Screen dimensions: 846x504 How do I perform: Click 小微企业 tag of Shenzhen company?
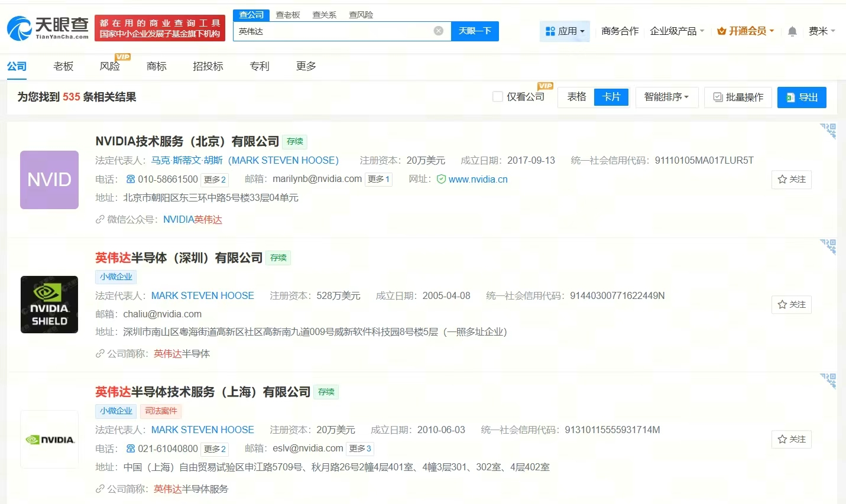coord(116,277)
